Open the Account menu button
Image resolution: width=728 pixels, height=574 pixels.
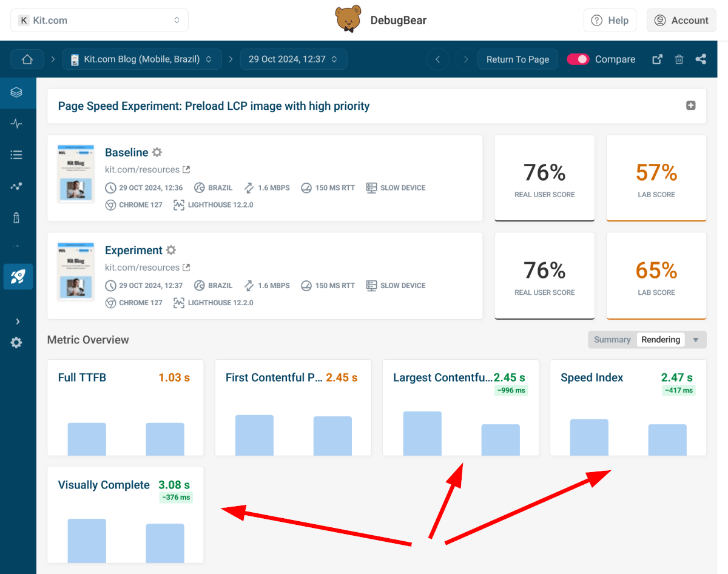[681, 20]
